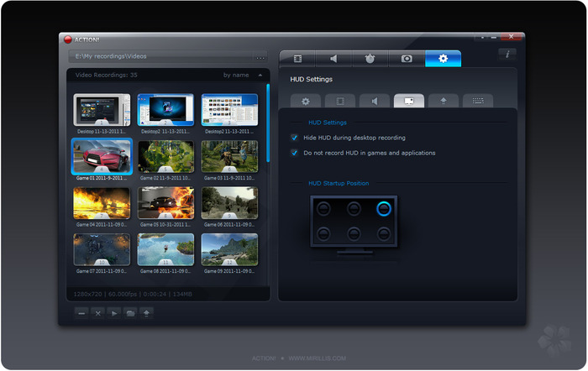Play the selected recording

(x=114, y=312)
